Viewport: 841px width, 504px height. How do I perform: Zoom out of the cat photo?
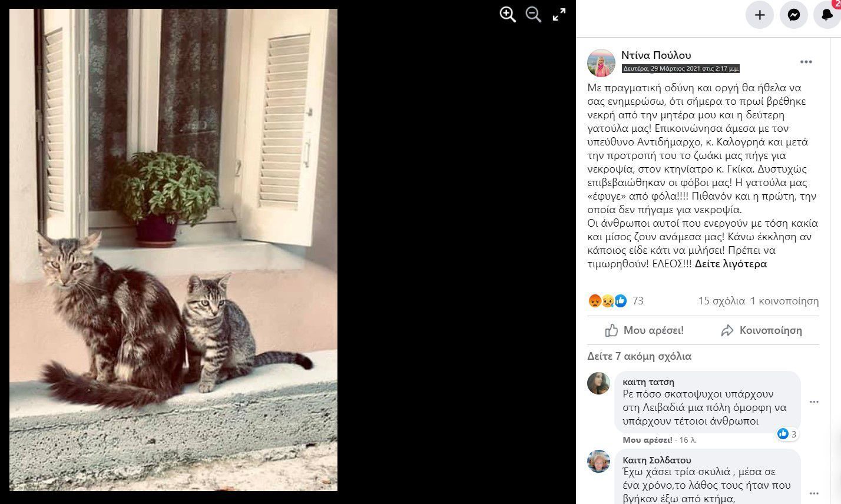pos(534,15)
